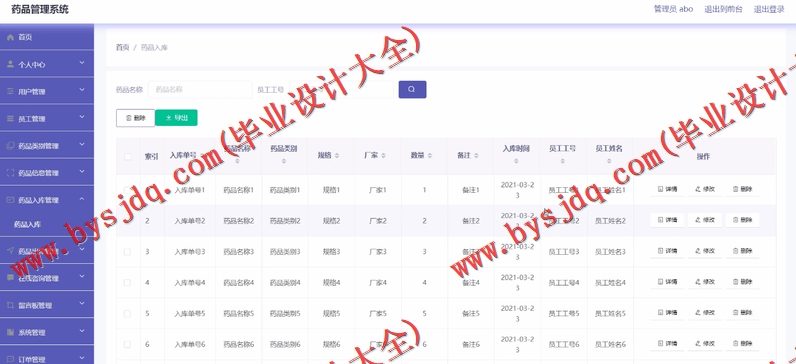796x364 pixels.
Task: Click the cell 药品名称5
Action: click(x=239, y=314)
